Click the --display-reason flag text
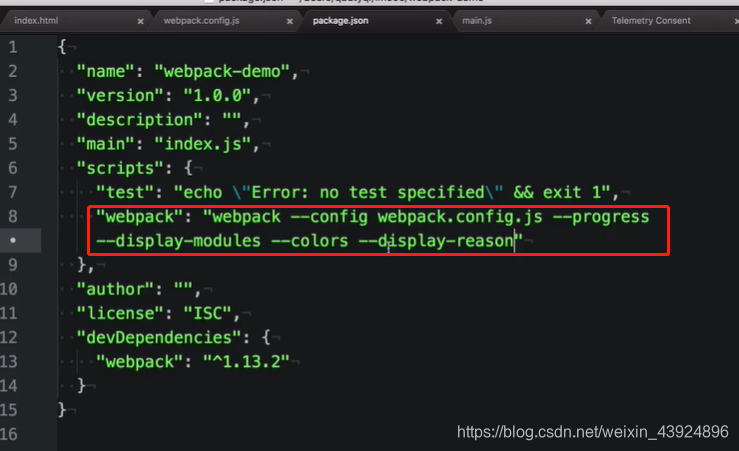The height and width of the screenshot is (451, 739). tap(436, 241)
